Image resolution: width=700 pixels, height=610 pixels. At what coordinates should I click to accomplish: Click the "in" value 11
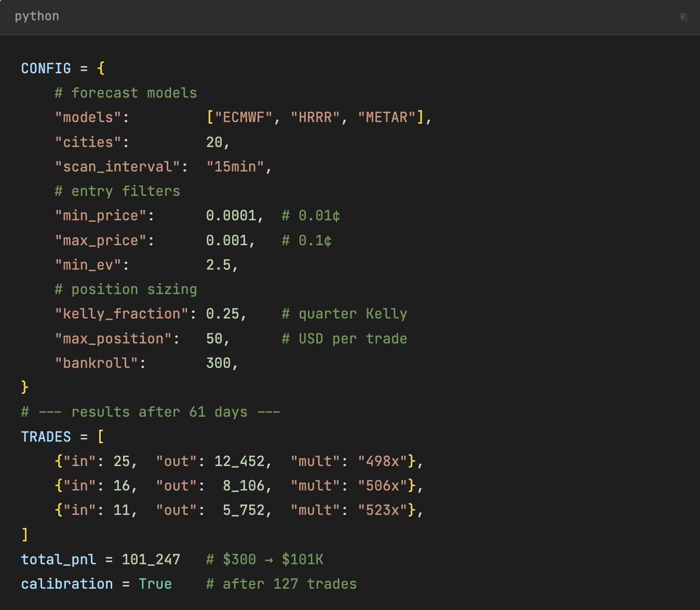[121, 510]
